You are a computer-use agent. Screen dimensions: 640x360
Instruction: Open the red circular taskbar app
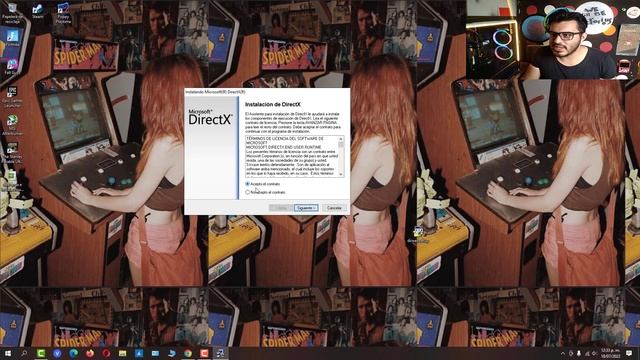[x=106, y=353]
